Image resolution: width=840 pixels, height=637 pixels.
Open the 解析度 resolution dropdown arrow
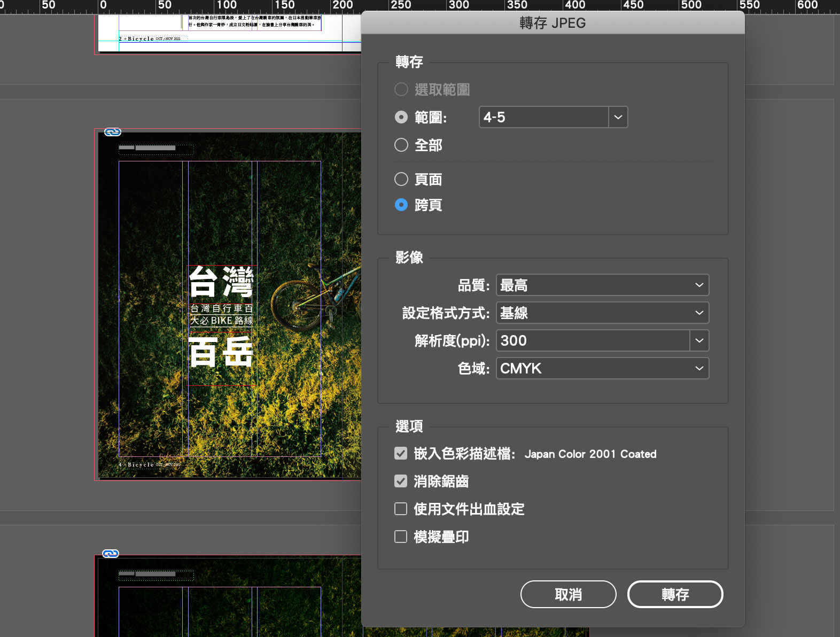click(699, 340)
